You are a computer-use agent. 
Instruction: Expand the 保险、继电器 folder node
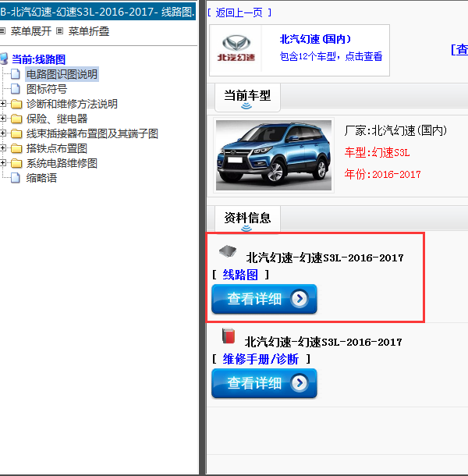coord(3,119)
